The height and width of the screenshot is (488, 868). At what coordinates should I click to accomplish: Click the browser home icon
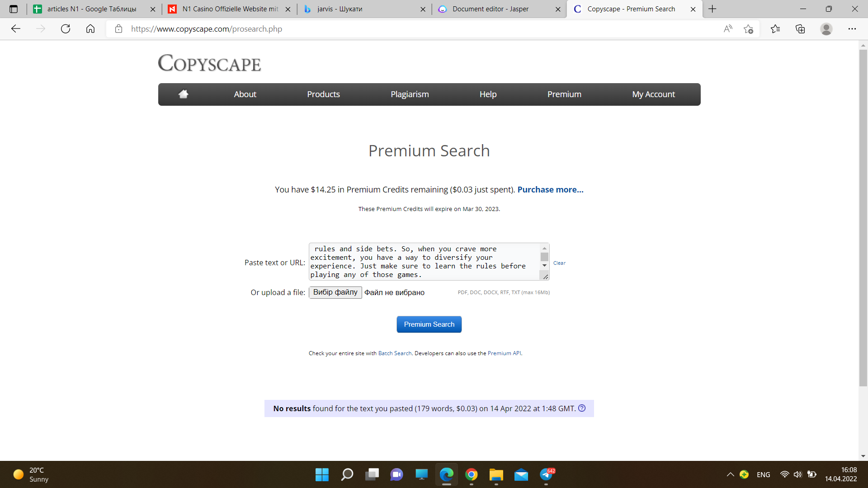(90, 29)
